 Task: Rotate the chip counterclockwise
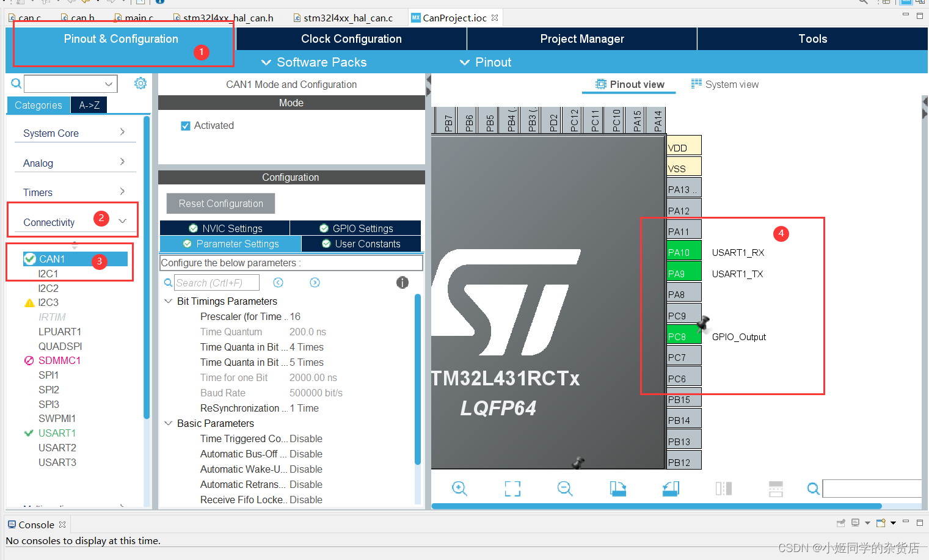tap(670, 489)
